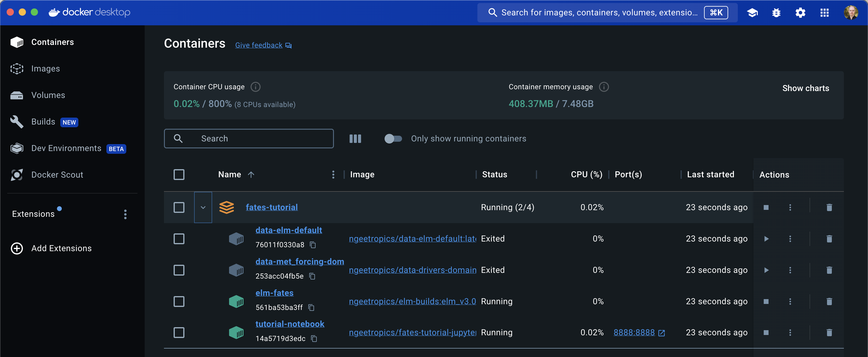Open the column visibility icon next to Search
This screenshot has width=868, height=357.
pos(355,139)
